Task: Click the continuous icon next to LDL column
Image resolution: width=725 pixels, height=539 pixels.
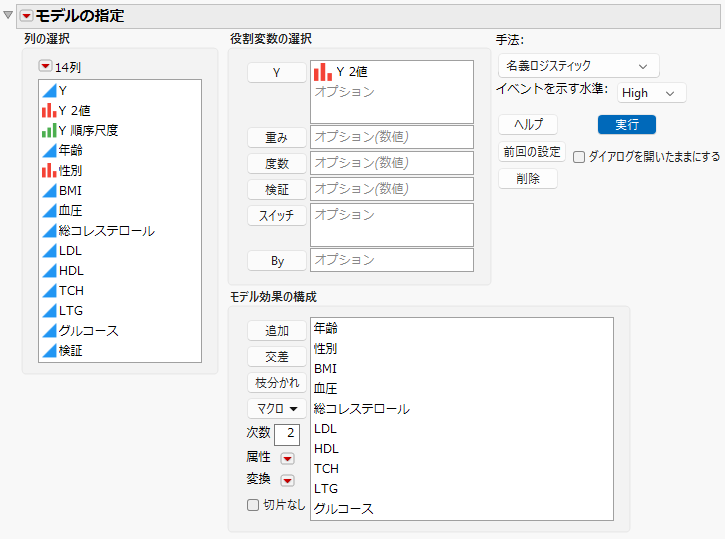Action: click(49, 251)
